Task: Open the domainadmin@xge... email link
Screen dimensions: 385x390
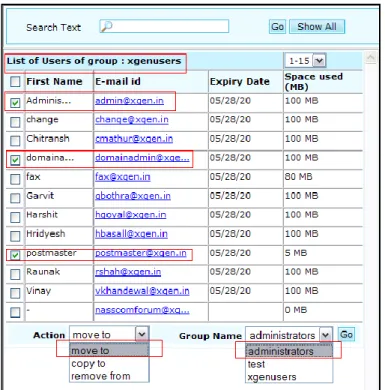Action: 142,158
